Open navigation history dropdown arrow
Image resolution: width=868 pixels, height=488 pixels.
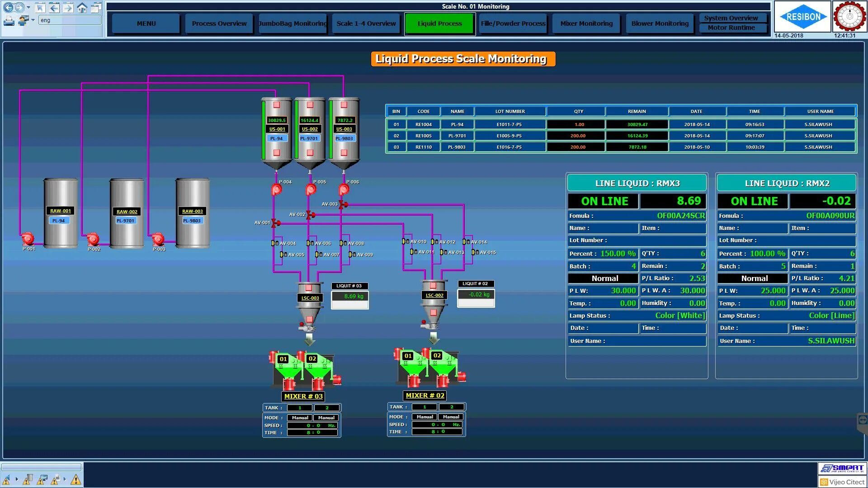point(28,8)
